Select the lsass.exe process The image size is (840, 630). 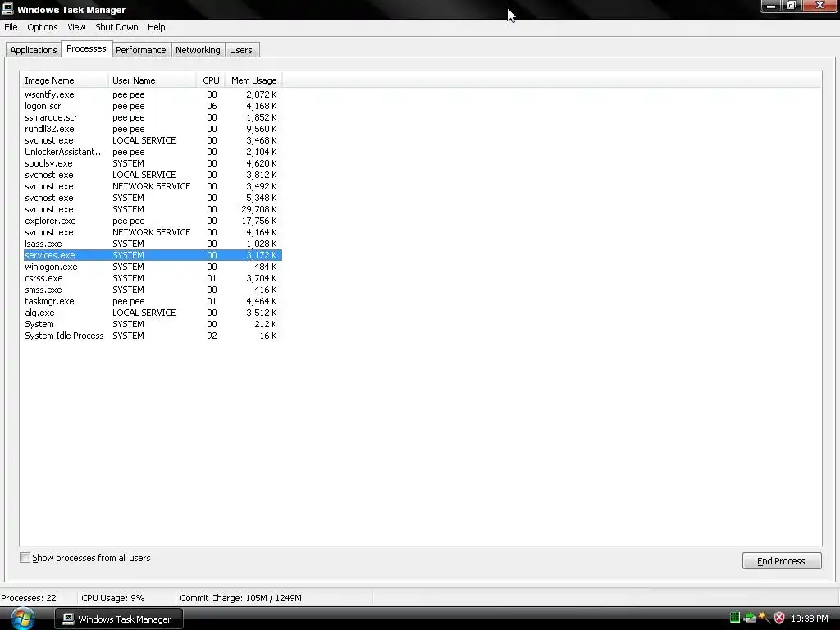tap(153, 244)
